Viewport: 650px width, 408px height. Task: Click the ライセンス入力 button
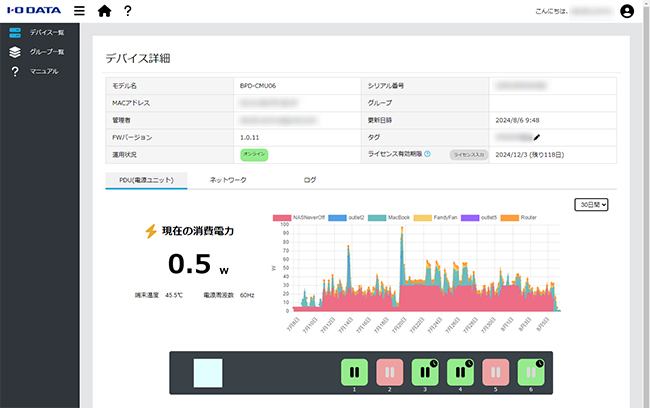coord(469,155)
